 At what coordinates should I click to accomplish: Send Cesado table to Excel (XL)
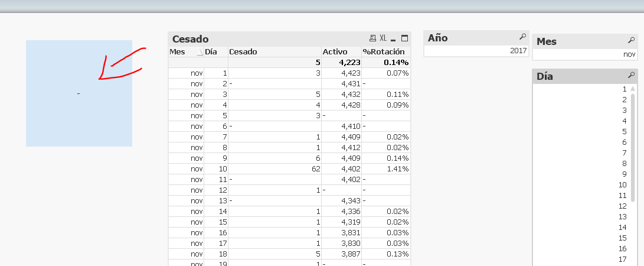(383, 38)
